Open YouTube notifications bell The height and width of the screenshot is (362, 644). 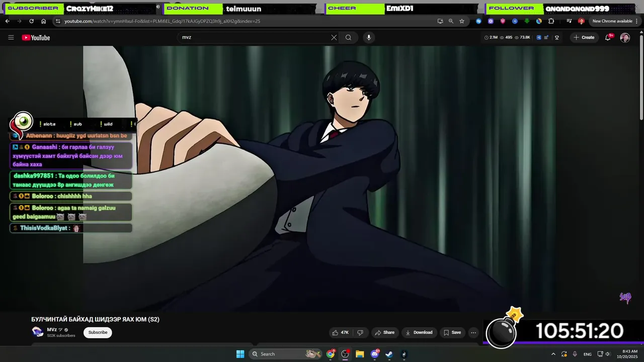pyautogui.click(x=608, y=37)
